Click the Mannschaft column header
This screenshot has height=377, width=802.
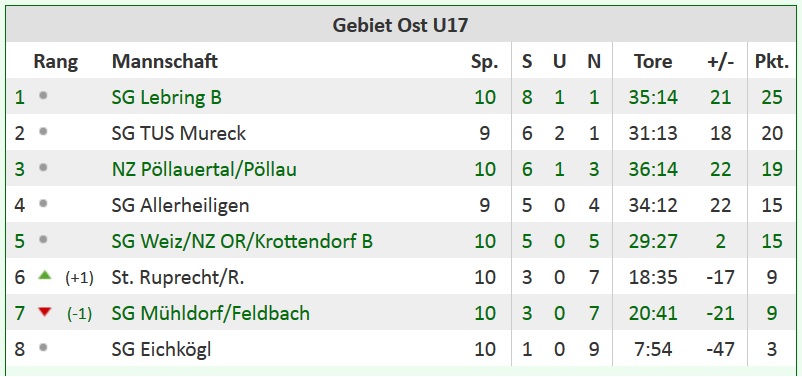165,61
